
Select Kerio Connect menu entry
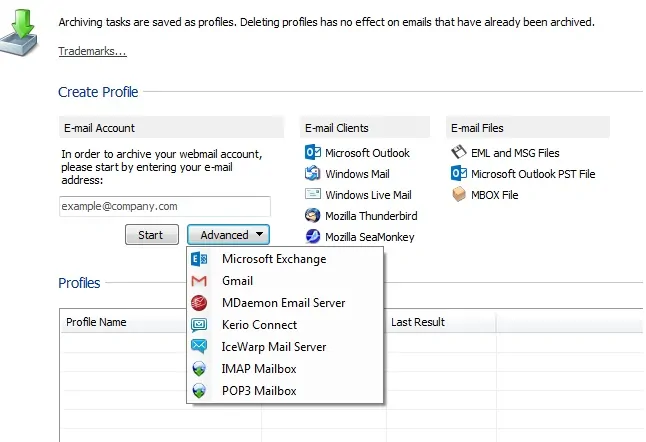click(285, 325)
